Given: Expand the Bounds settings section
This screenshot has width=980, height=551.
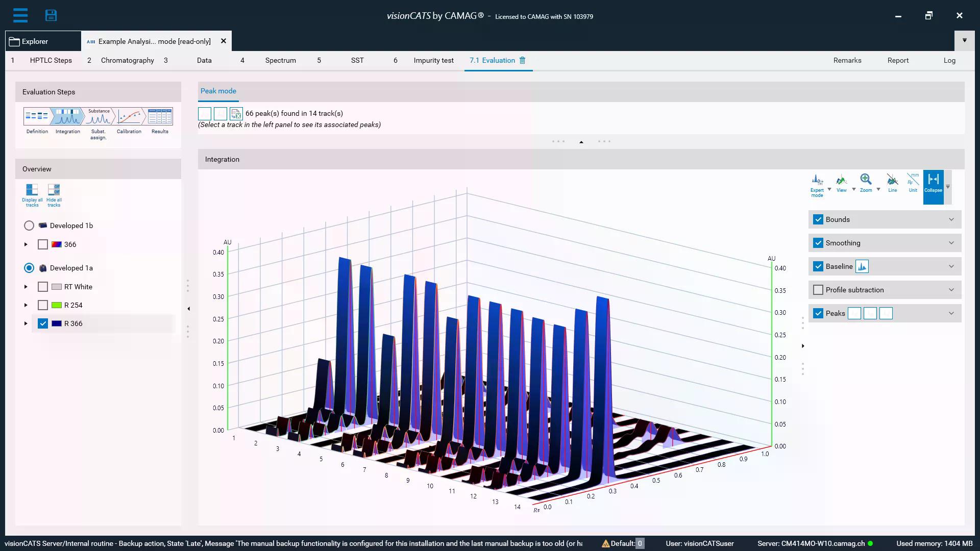Looking at the screenshot, I should pyautogui.click(x=951, y=219).
